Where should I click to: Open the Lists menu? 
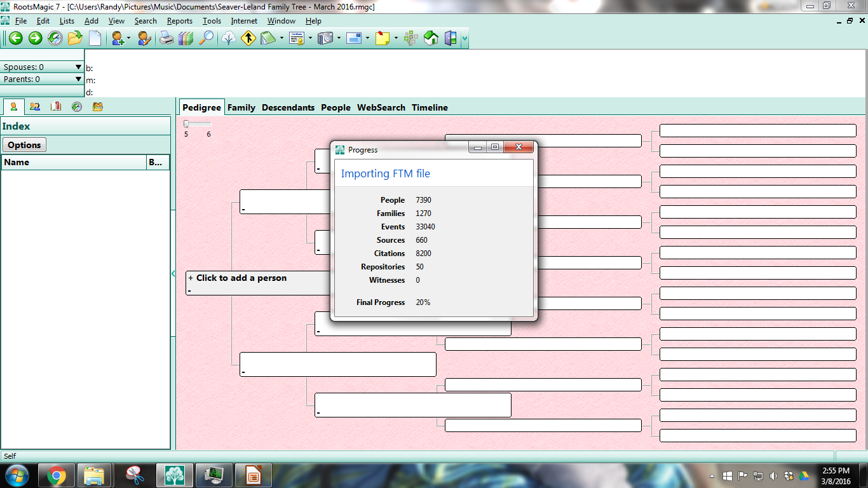67,21
